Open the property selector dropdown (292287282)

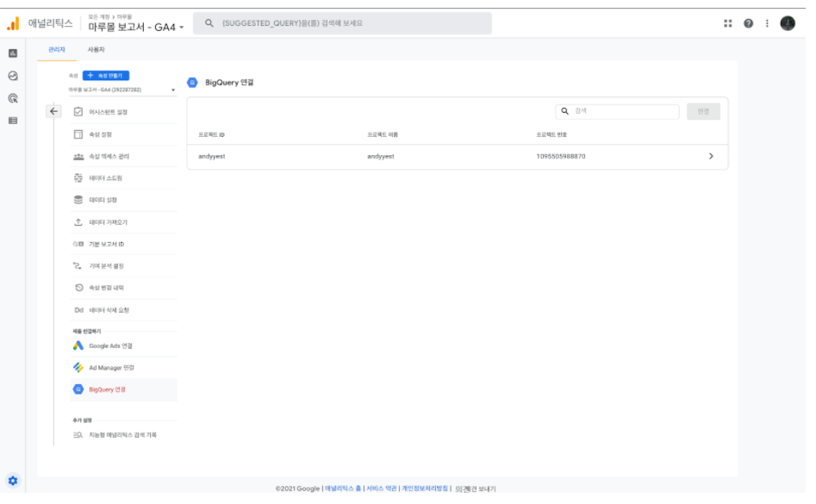[x=122, y=90]
